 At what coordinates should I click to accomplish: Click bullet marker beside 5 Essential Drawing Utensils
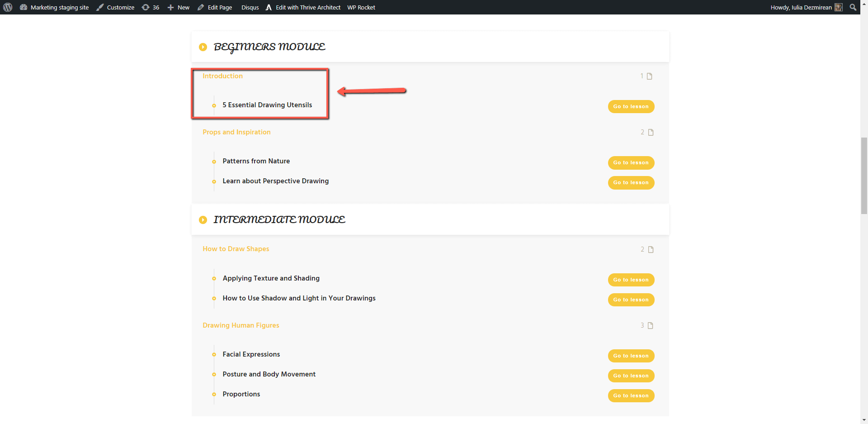click(x=214, y=106)
